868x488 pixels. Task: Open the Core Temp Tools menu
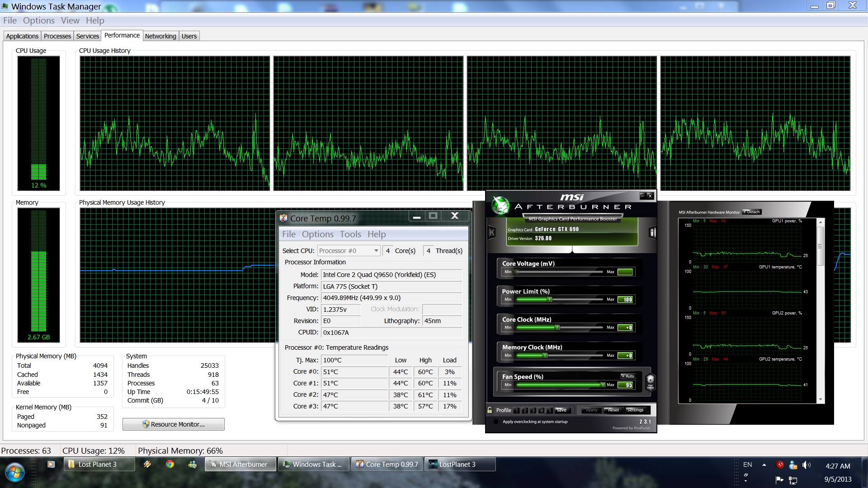350,234
